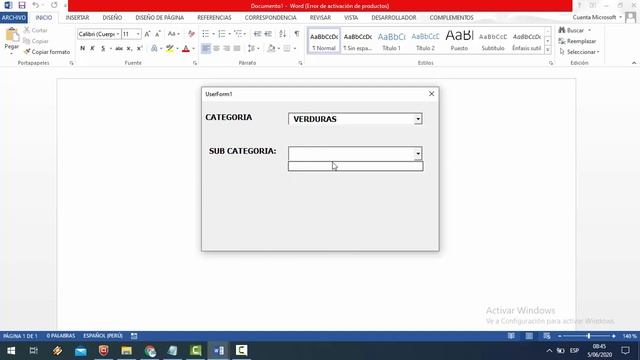This screenshot has width=640, height=360.
Task: Clear all formatting with the eraser icon
Action: click(191, 34)
